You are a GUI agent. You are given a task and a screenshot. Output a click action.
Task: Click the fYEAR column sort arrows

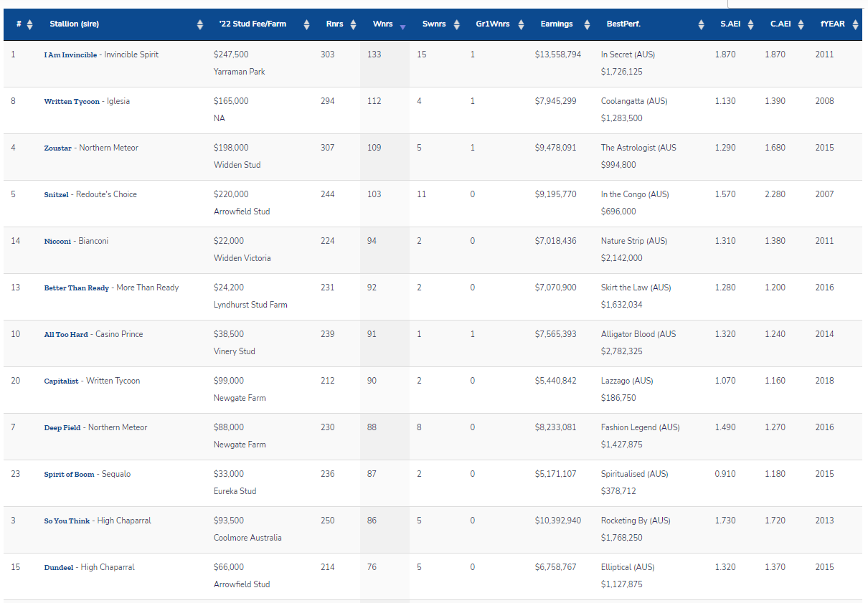855,25
